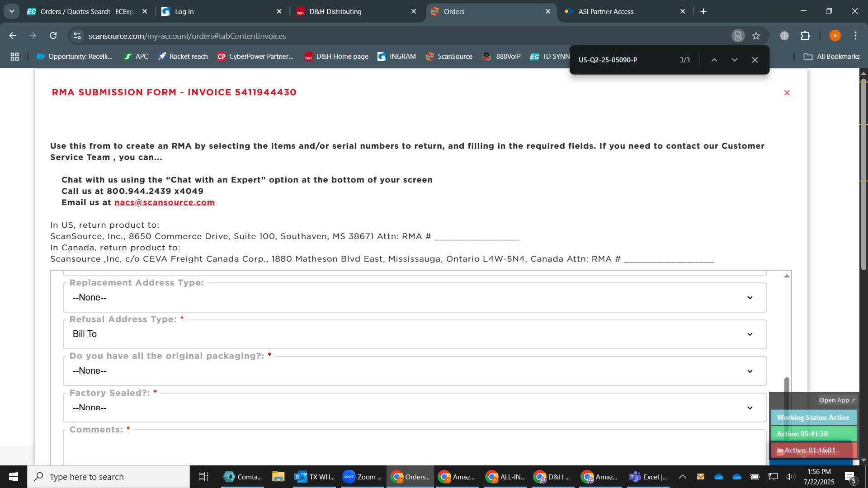
Task: Show hidden system tray icons
Action: tap(683, 477)
